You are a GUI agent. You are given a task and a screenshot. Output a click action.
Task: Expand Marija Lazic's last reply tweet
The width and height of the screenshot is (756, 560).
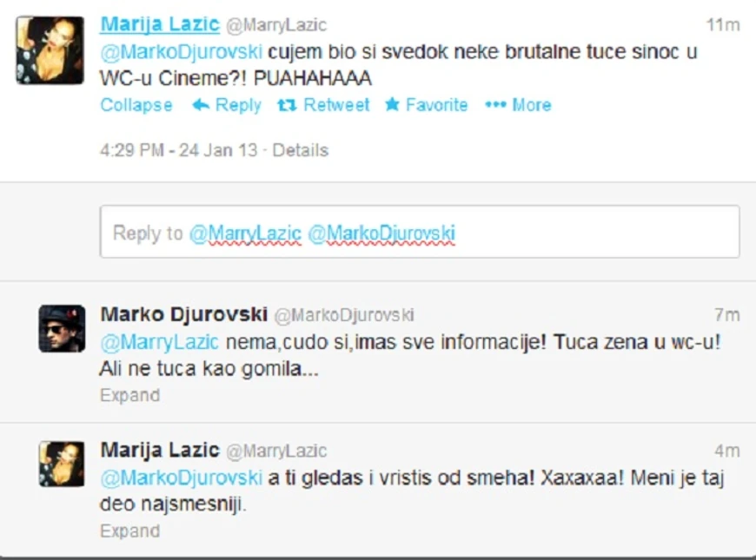click(129, 530)
